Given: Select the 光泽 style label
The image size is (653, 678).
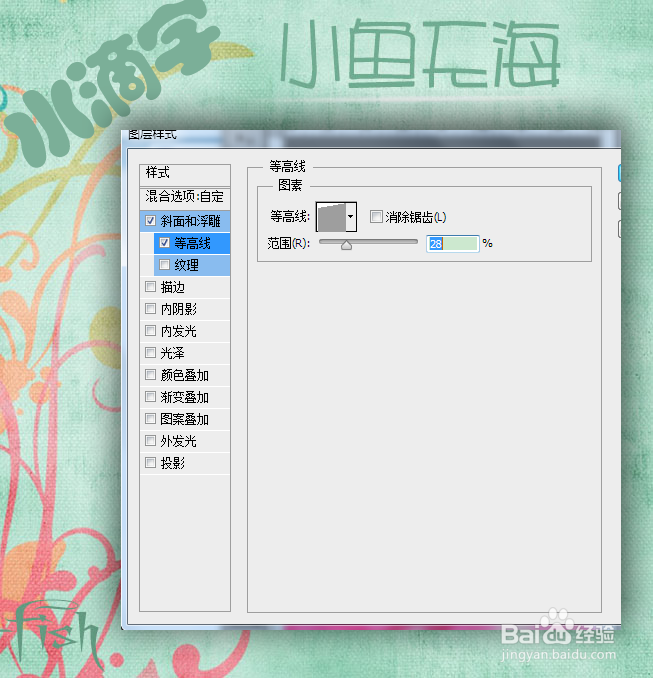Looking at the screenshot, I should coord(173,353).
